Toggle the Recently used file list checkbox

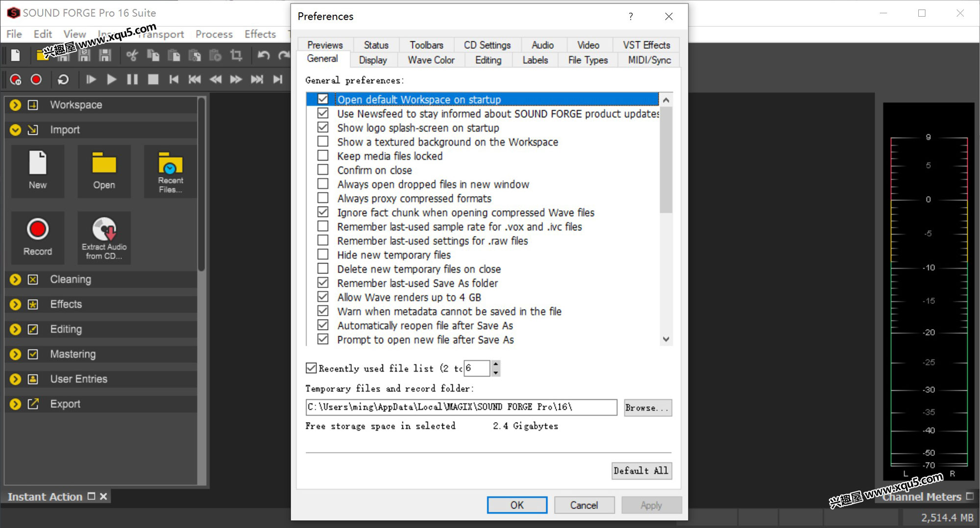[311, 368]
